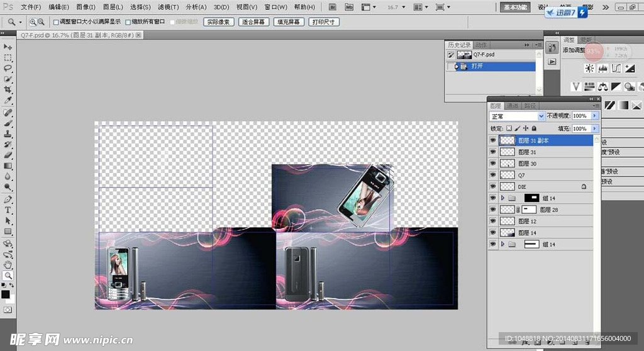This screenshot has width=644, height=351.
Task: Enable the 调整窗口大小以满屏显示 checkbox
Action: tap(56, 21)
